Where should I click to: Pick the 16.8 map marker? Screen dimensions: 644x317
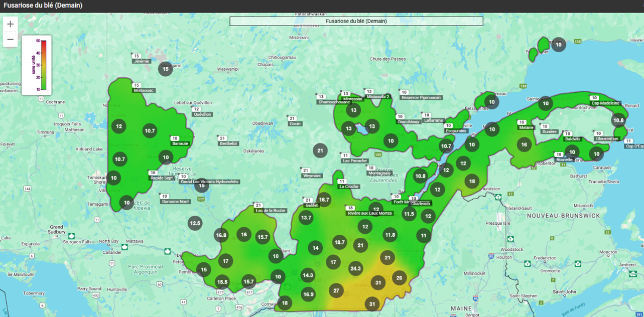(x=221, y=235)
